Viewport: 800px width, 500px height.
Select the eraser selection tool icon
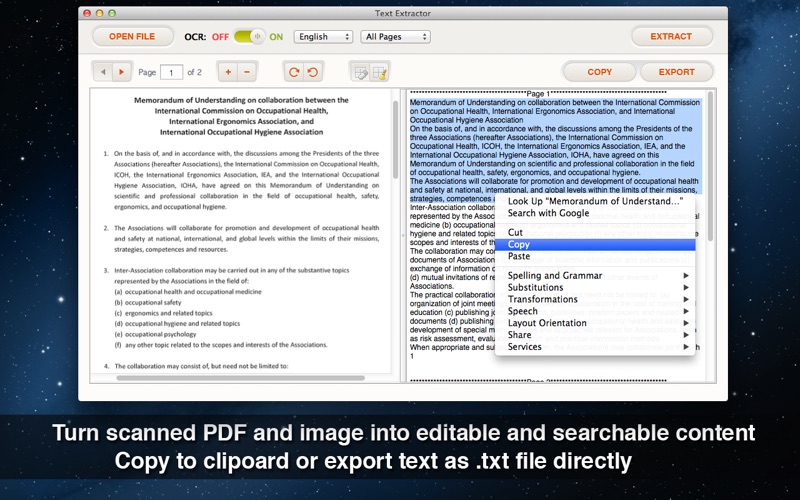point(360,72)
